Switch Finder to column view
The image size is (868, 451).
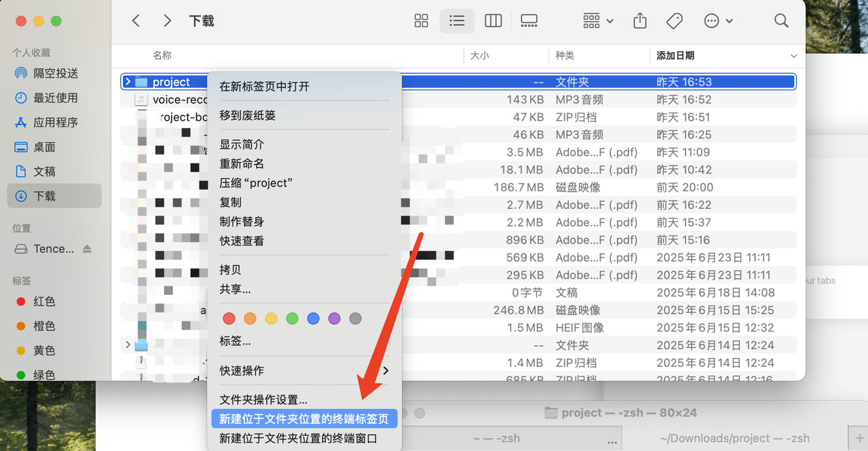(493, 21)
